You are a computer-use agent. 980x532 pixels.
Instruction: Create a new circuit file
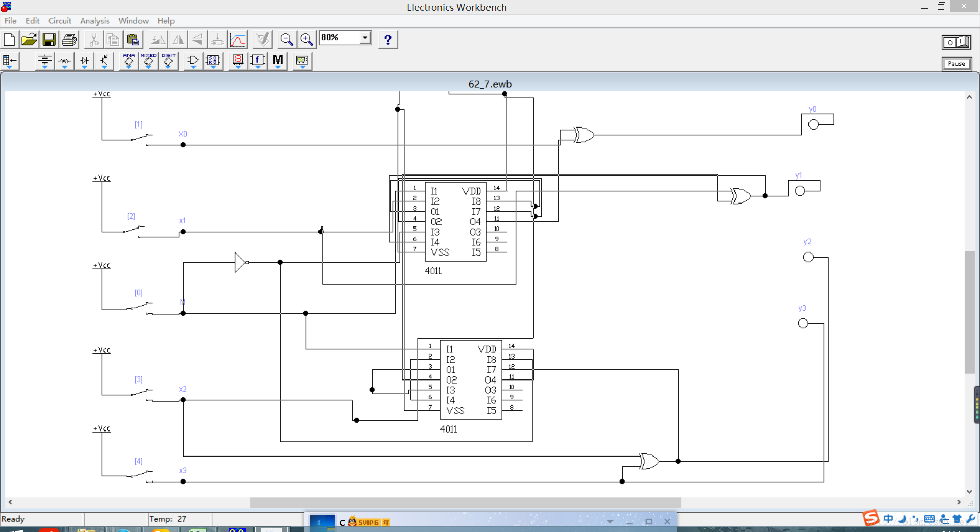[9, 39]
